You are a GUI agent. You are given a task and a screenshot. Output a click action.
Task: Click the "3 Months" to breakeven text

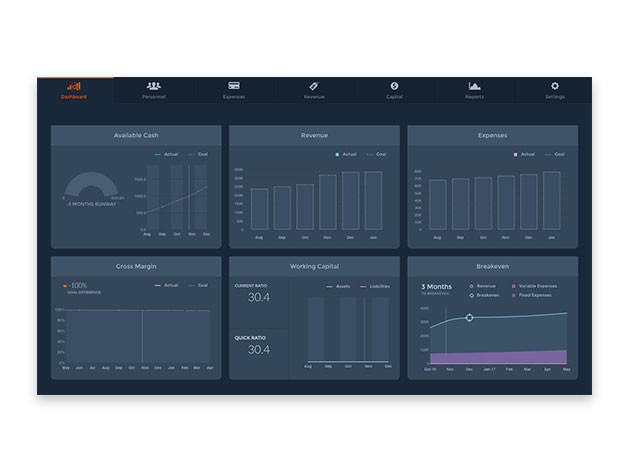point(436,287)
